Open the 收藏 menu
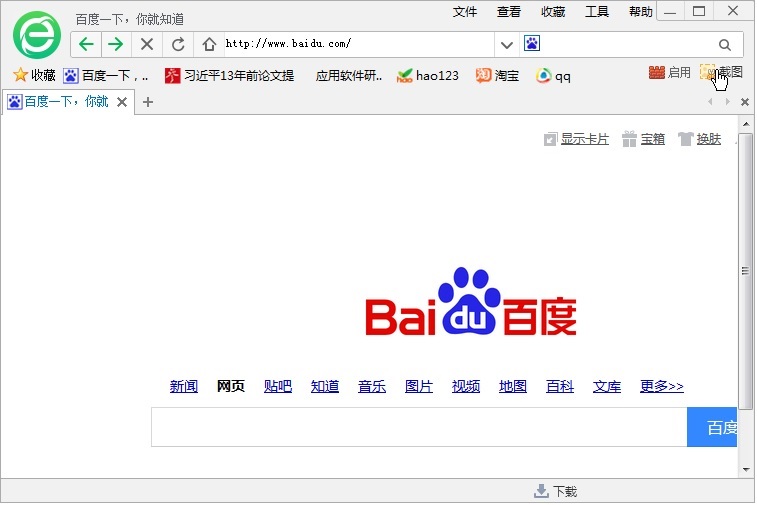Viewport: 757px width, 505px height. click(553, 12)
